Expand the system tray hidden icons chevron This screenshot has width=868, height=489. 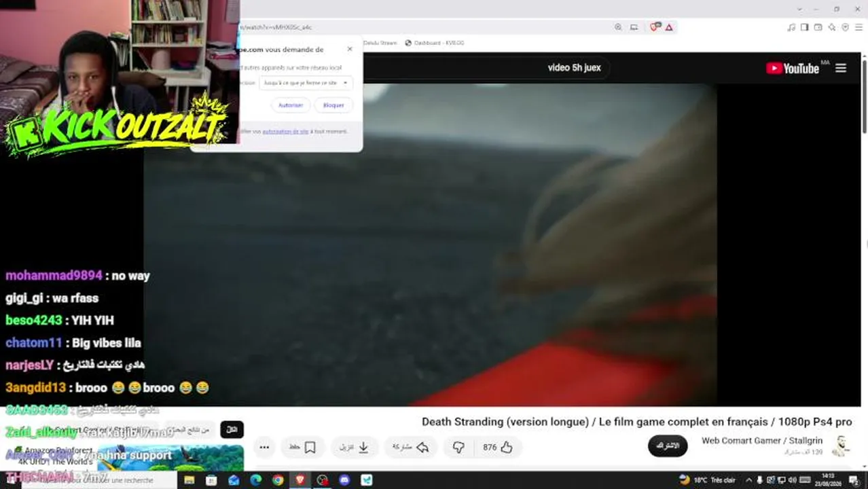coord(749,479)
